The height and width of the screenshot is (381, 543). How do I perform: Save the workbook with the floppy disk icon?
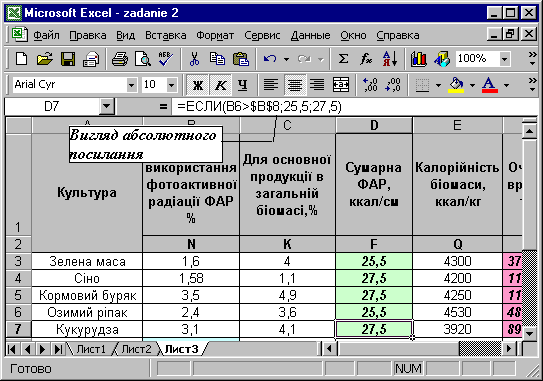coord(68,59)
